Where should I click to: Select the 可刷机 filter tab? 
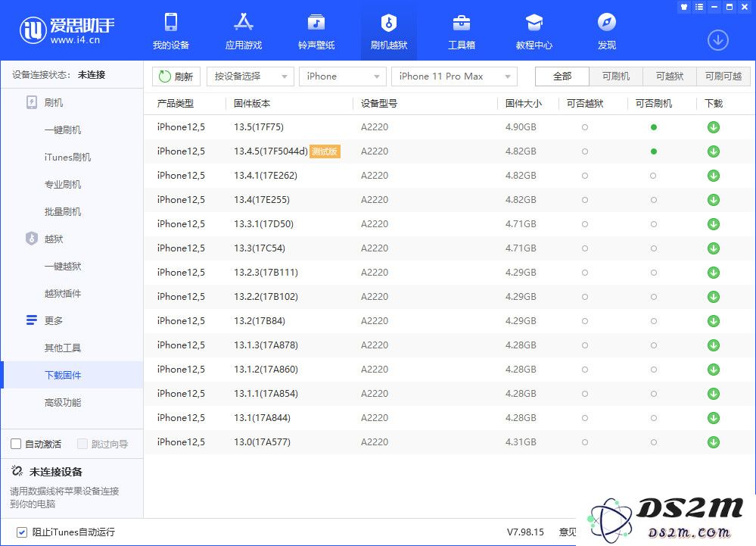[616, 76]
